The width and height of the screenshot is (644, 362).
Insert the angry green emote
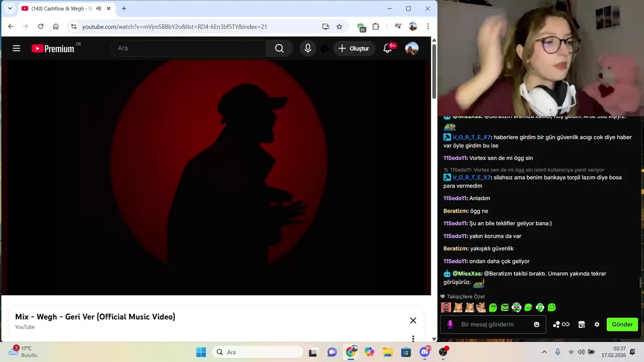505,307
